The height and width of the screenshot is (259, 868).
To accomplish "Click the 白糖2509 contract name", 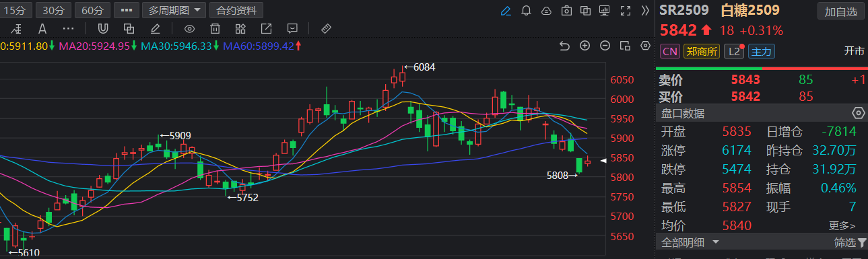I will click(751, 11).
